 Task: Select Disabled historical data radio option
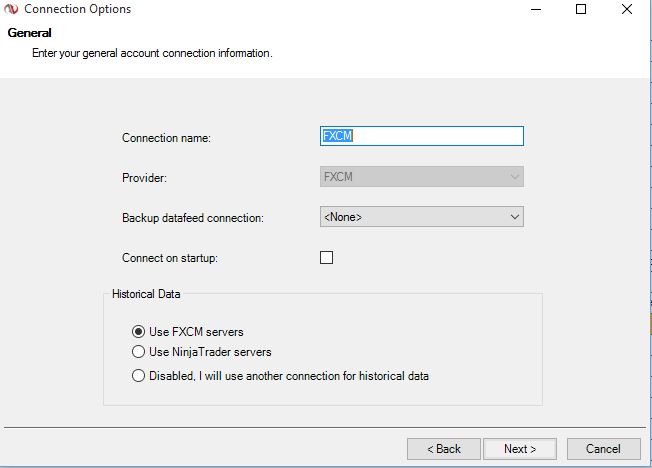pyautogui.click(x=139, y=376)
